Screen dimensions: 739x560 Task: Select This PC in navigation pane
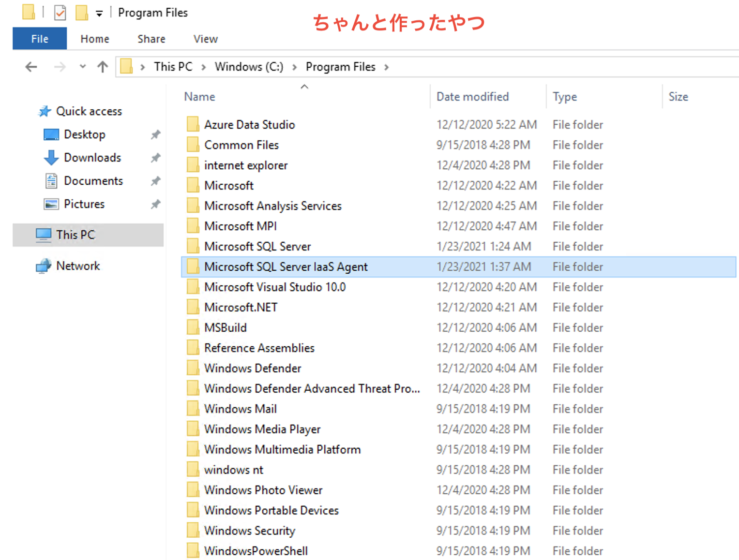[x=75, y=235]
